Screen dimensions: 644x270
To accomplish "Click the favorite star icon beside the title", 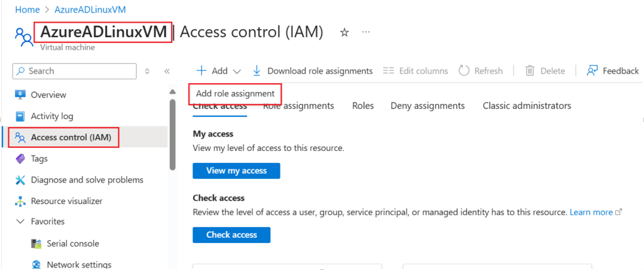I will [345, 33].
